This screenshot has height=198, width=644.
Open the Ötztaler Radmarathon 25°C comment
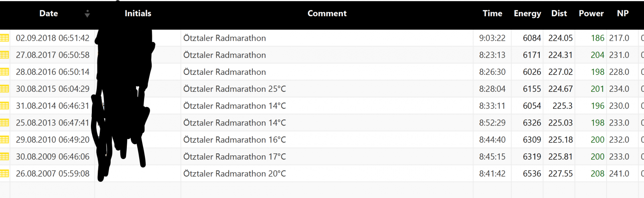pyautogui.click(x=235, y=89)
